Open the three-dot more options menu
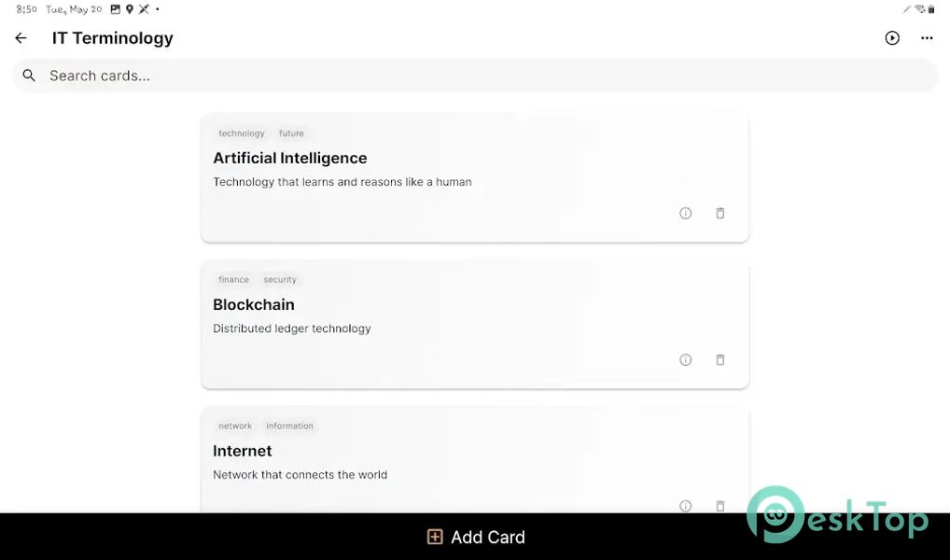This screenshot has width=950, height=560. [x=927, y=38]
